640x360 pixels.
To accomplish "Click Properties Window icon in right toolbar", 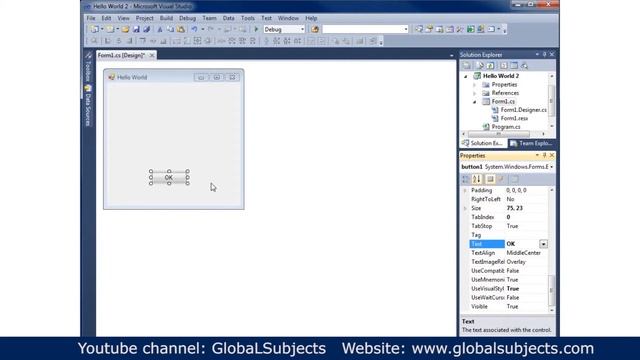I will 429,29.
